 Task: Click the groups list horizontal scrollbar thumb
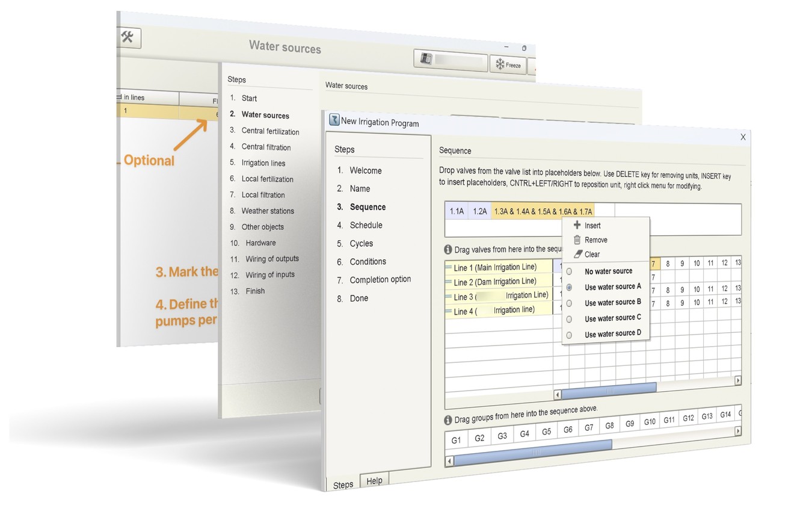coord(532,451)
